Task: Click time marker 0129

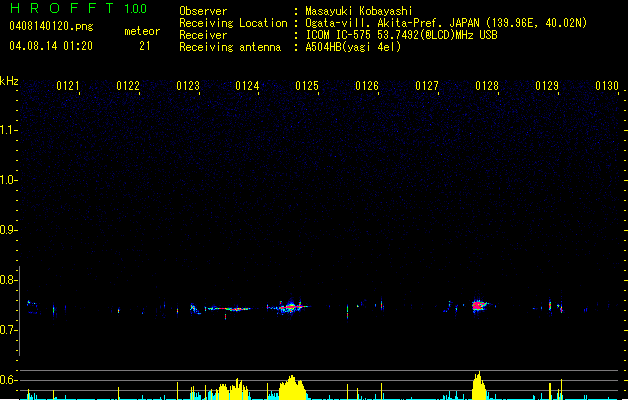Action: 547,86
